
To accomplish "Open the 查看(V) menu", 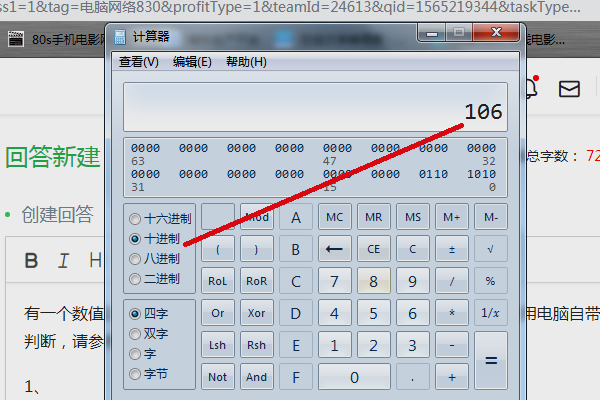I will coord(139,62).
